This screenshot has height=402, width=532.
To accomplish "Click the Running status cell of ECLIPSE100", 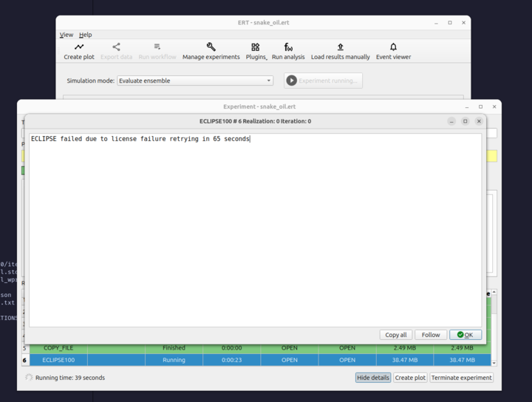I will click(x=174, y=360).
